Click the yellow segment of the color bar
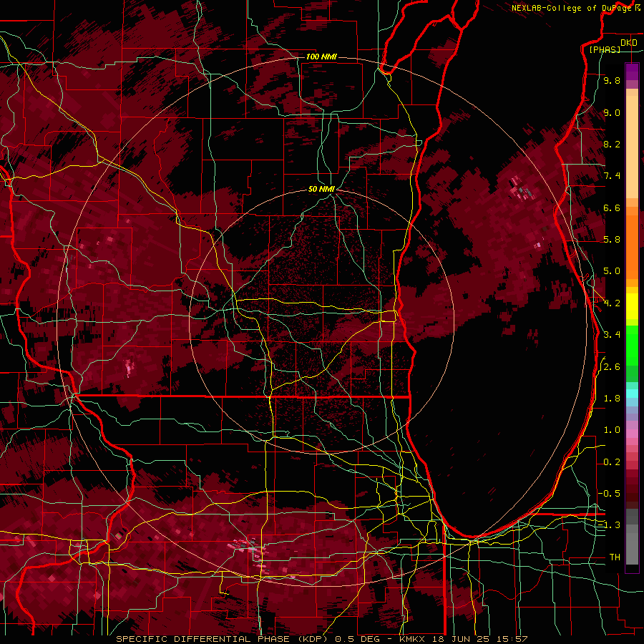 pos(632,306)
